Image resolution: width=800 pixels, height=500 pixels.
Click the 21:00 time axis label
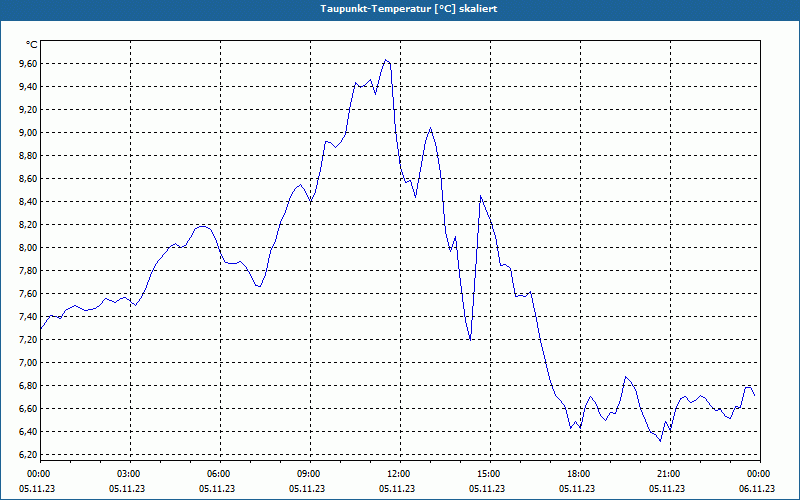[670, 474]
